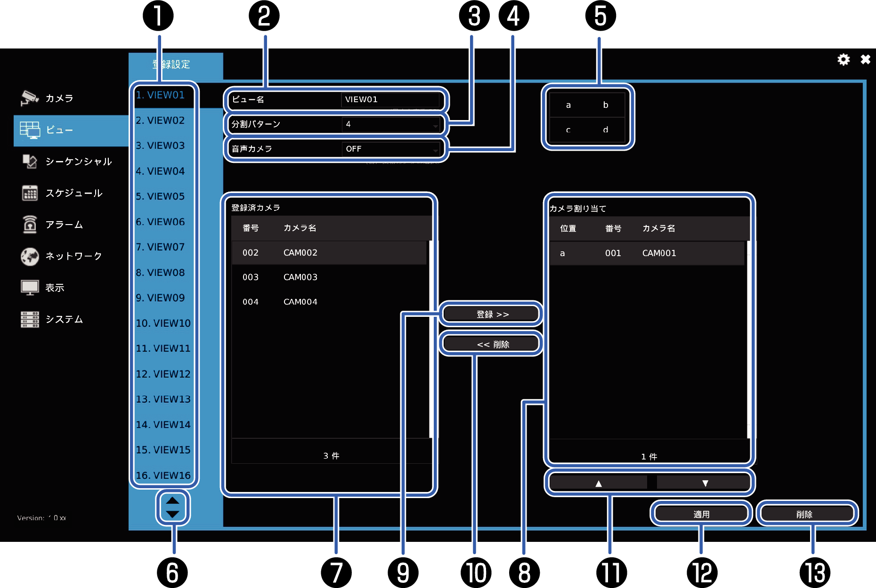Image resolution: width=876 pixels, height=588 pixels.
Task: Select 13. VIEW13 in the view list
Action: 163,399
